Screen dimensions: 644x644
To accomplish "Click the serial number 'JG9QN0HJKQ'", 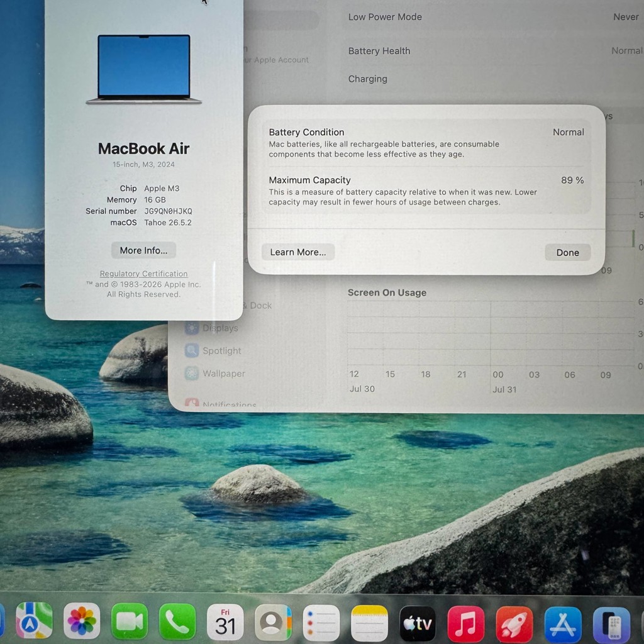I will (x=168, y=211).
